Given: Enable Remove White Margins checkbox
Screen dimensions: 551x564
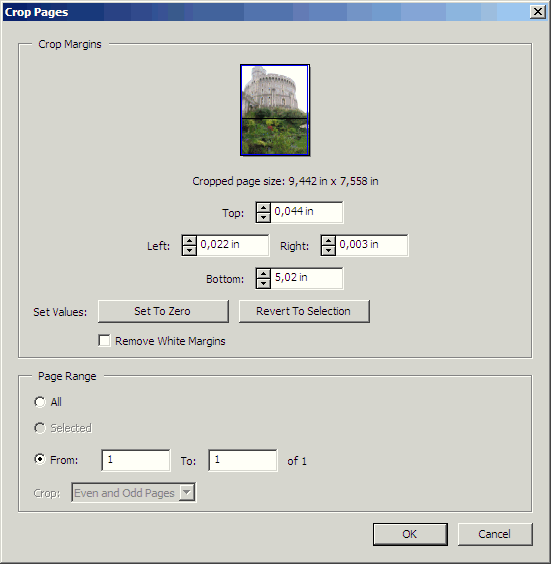Looking at the screenshot, I should pos(104,340).
